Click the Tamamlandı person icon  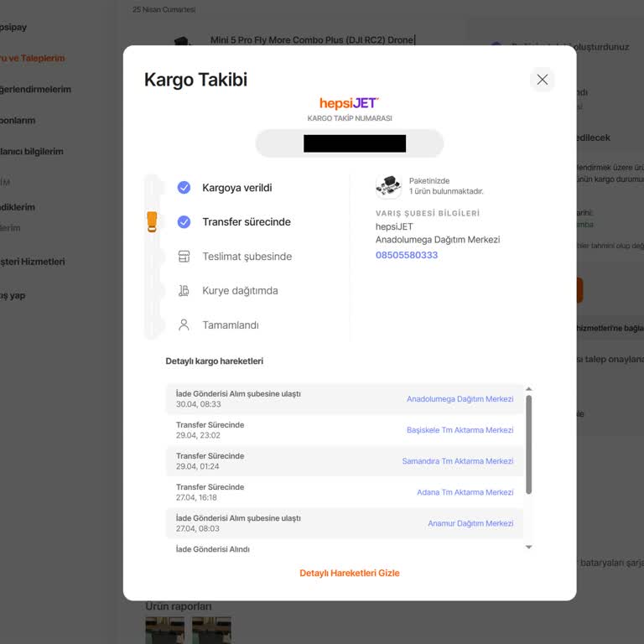[184, 325]
